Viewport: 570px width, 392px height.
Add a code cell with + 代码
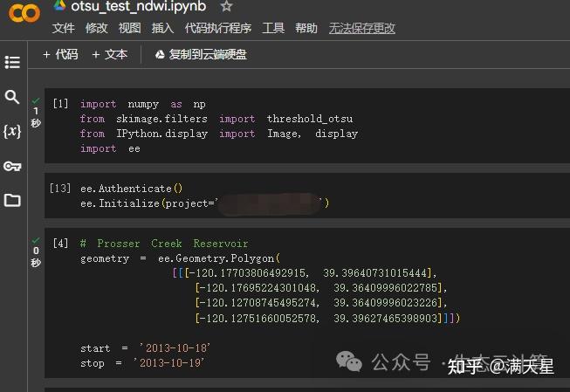click(60, 54)
